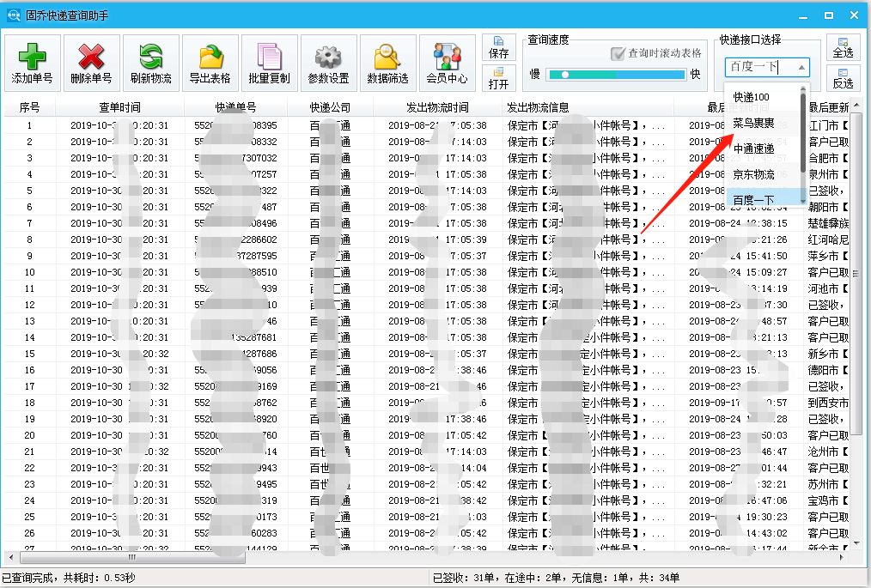Click 沧州市 cell in row 21
The width and height of the screenshot is (871, 588).
click(x=828, y=452)
